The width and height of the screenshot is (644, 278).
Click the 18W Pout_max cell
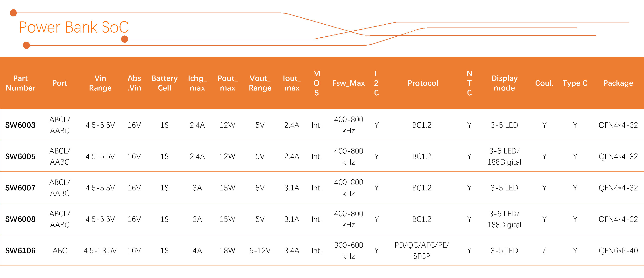[227, 250]
